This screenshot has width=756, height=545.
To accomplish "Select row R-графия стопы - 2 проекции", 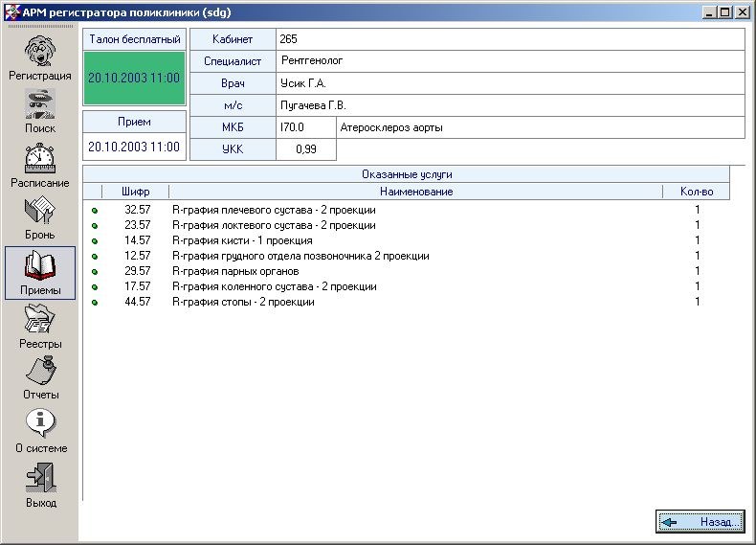I will click(x=407, y=302).
